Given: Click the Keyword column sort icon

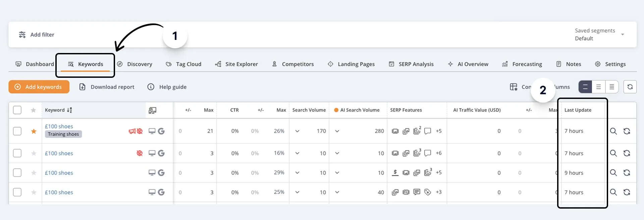Looking at the screenshot, I should tap(69, 110).
